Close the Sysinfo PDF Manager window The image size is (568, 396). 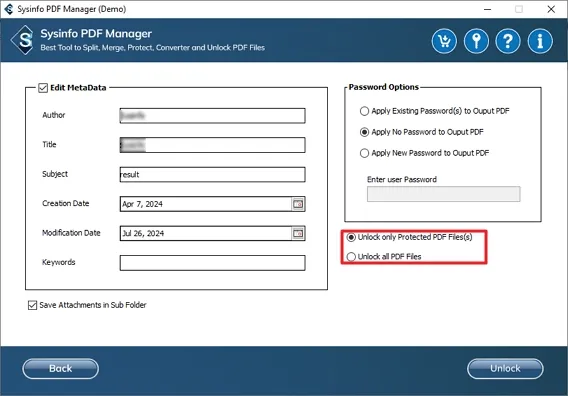click(551, 9)
